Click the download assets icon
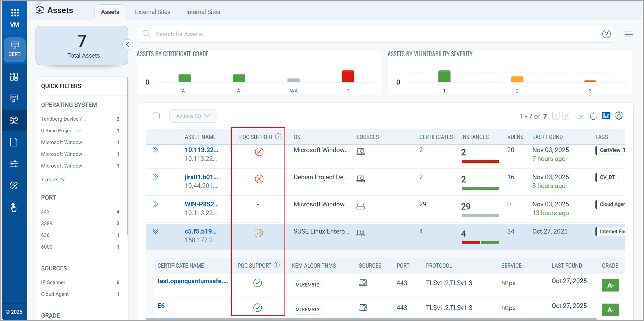The height and width of the screenshot is (321, 644). 581,116
